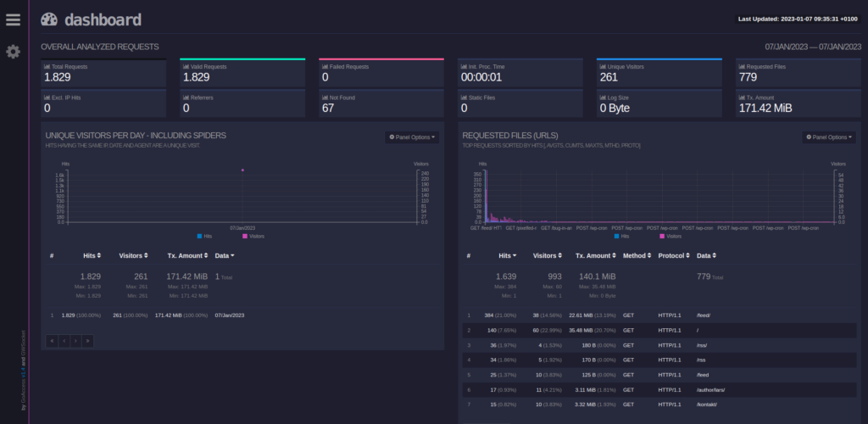Click chart icon beside Excl. IP Hits

[x=47, y=98]
